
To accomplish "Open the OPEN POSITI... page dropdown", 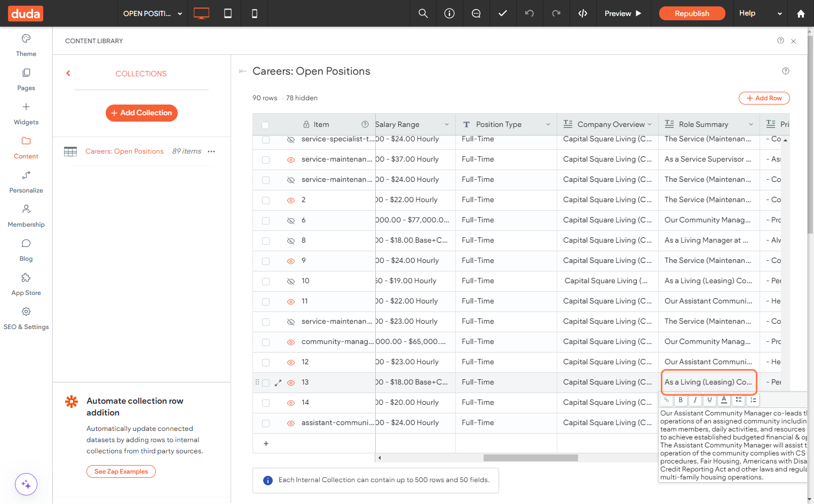I will 153,13.
